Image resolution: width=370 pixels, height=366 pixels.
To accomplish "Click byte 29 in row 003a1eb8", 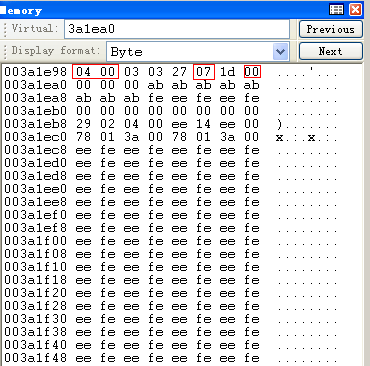I will (x=83, y=124).
